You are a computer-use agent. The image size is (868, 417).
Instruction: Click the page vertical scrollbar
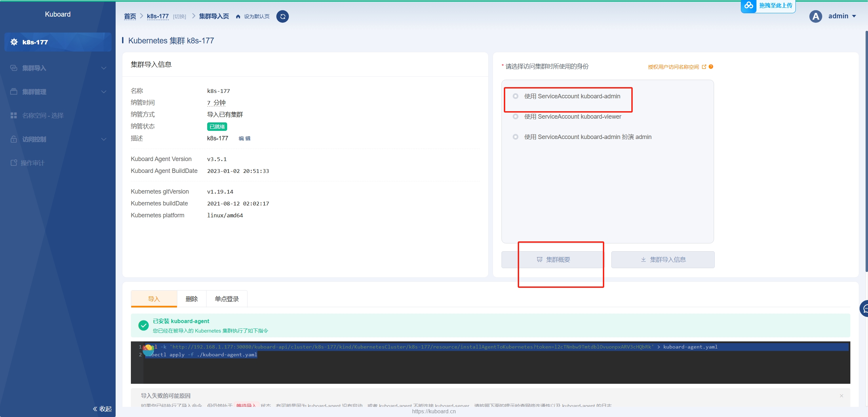(866, 151)
